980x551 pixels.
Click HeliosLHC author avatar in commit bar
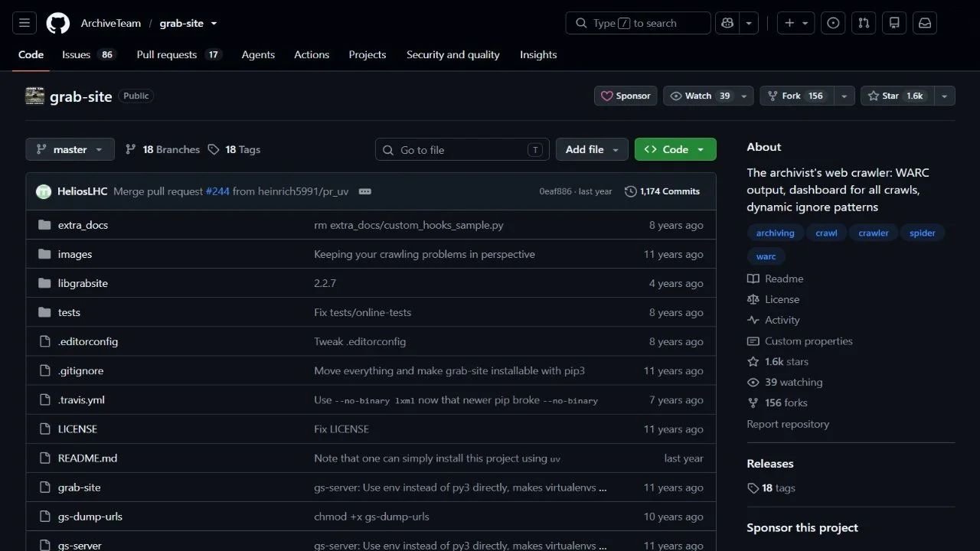click(x=44, y=191)
